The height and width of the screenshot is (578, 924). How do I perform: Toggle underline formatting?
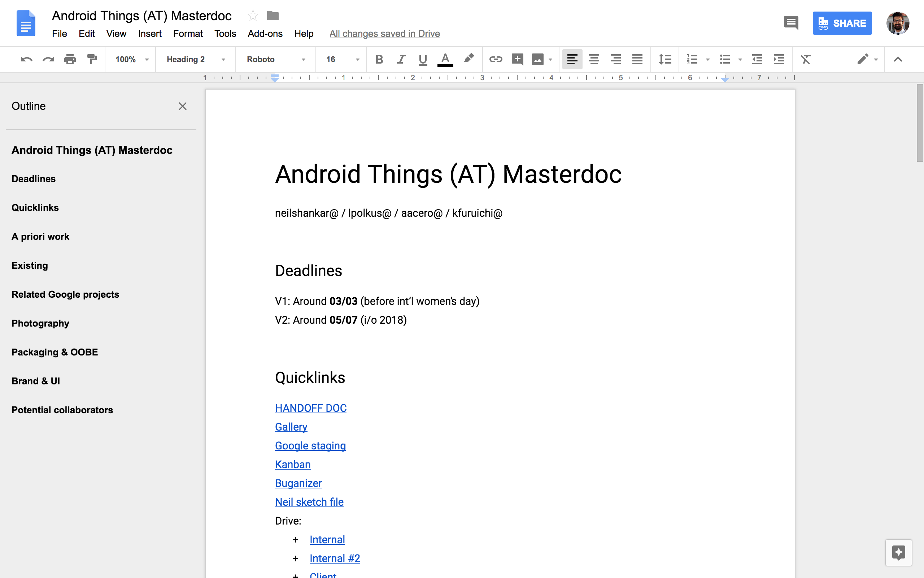423,60
